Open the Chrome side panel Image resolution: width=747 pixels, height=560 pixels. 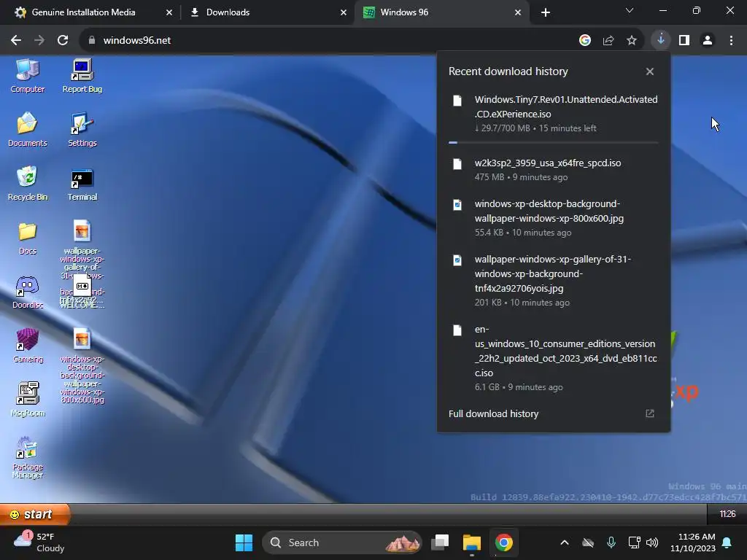[684, 41]
